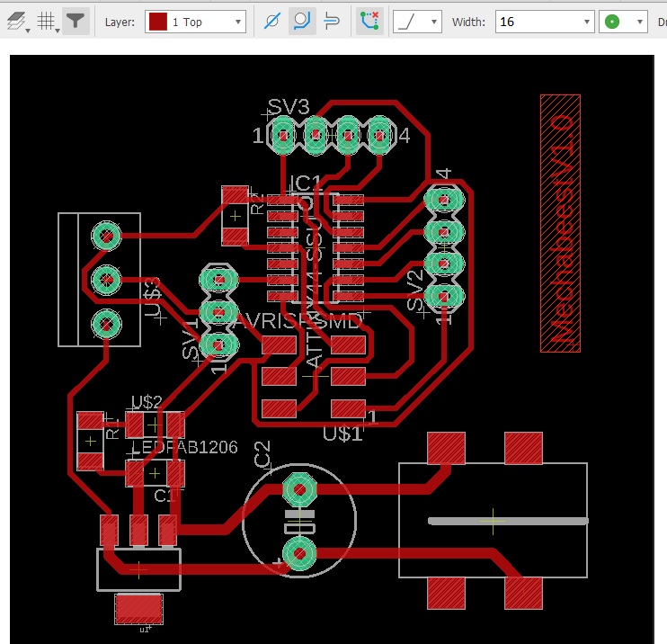Click the right pad of capacitor C1
The image size is (667, 644).
(x=175, y=473)
